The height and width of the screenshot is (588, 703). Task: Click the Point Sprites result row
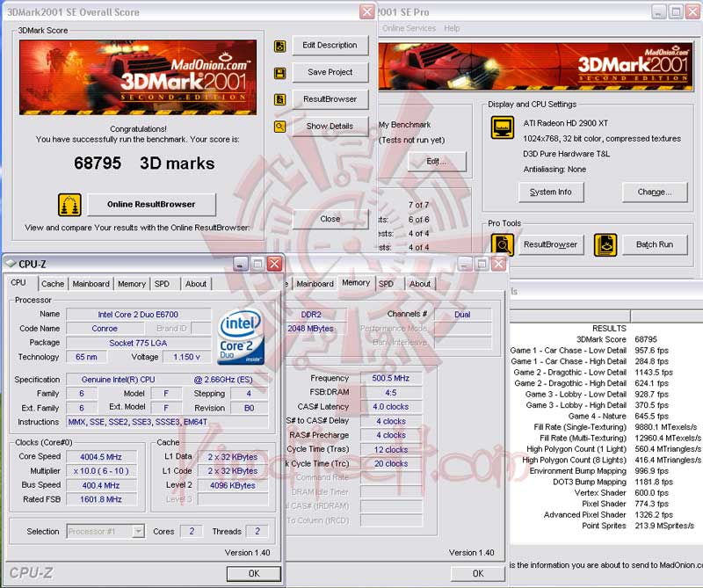click(x=638, y=526)
